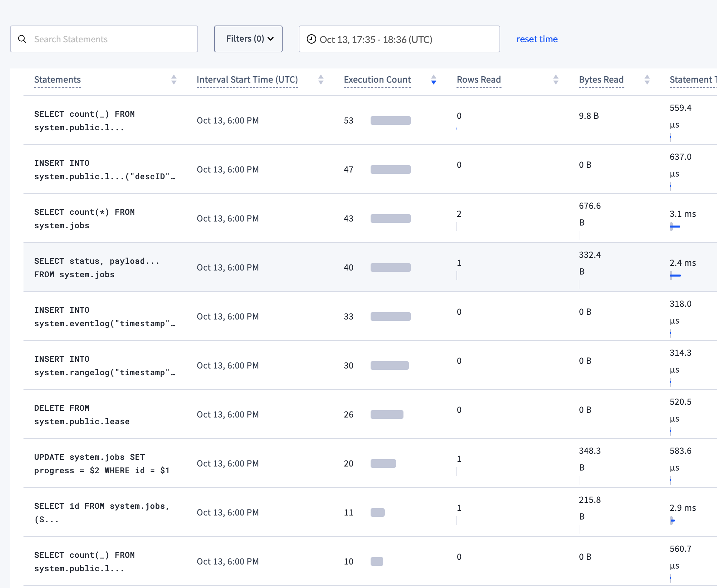Sort by Interval Start Time arrows

point(321,80)
